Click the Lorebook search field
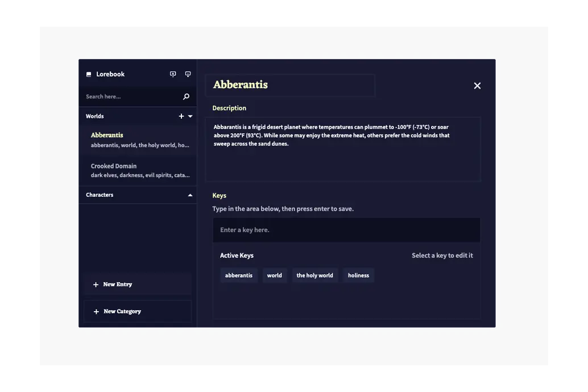 pyautogui.click(x=131, y=97)
